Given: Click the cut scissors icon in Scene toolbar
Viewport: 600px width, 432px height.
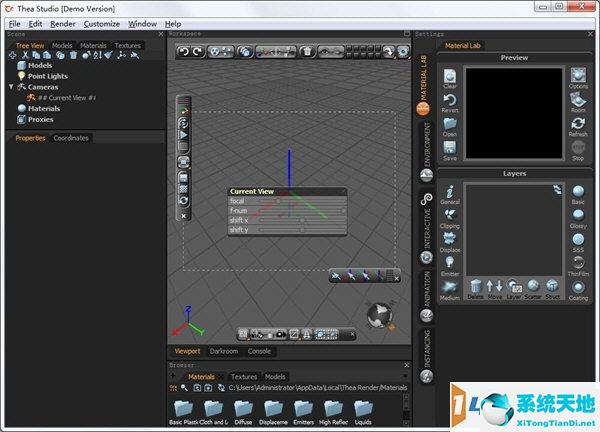Looking at the screenshot, I should [25, 55].
